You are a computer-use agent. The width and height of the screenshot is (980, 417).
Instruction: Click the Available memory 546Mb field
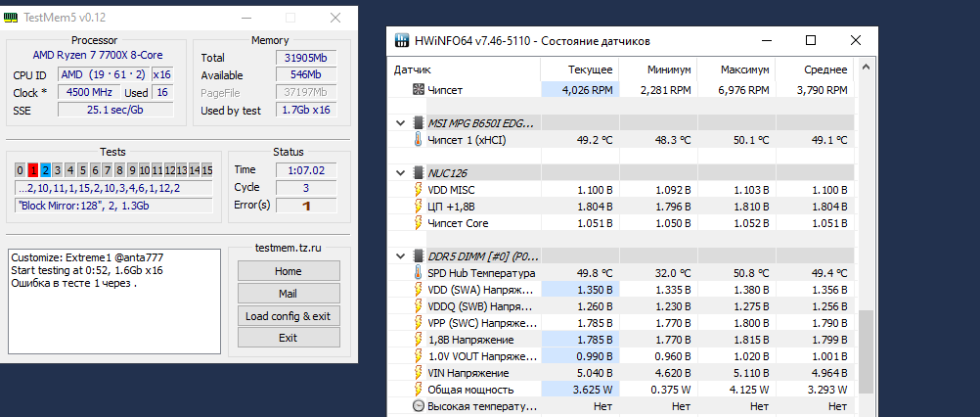(x=306, y=75)
